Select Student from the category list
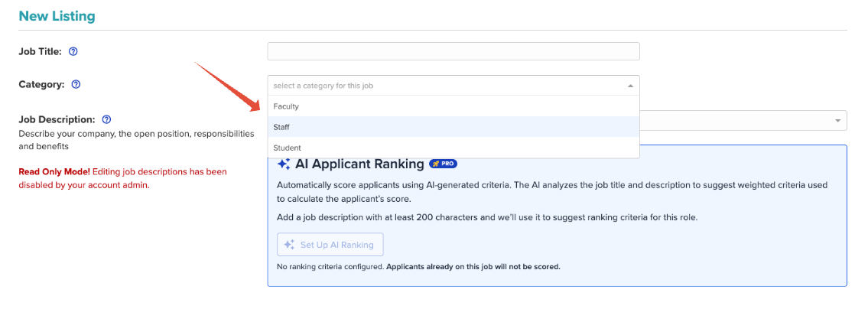 click(x=454, y=148)
